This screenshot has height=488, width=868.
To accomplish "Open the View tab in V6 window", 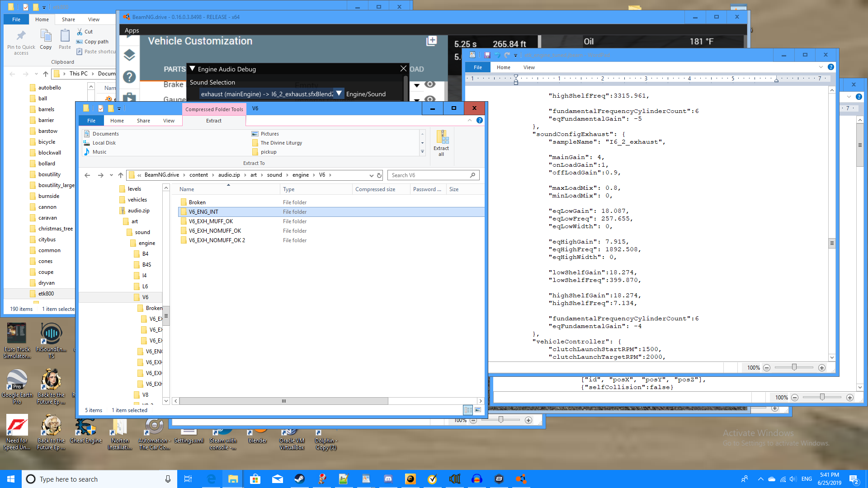I will [x=169, y=121].
